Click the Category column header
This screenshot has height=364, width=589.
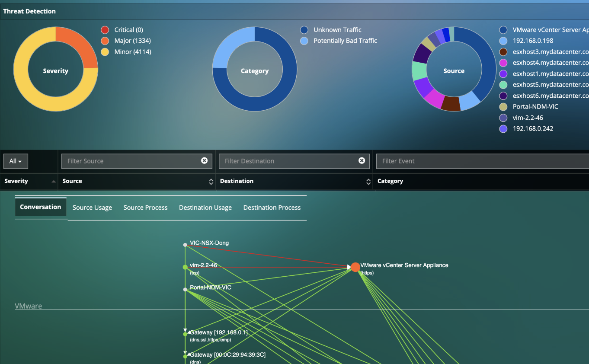click(390, 181)
